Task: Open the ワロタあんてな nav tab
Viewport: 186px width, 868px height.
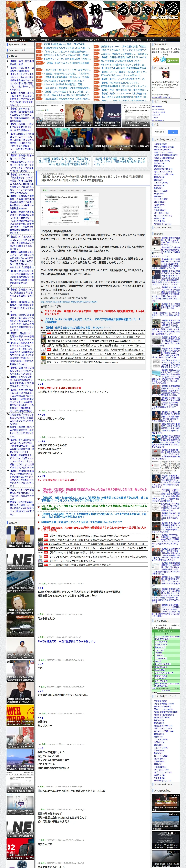Action: pos(92,40)
